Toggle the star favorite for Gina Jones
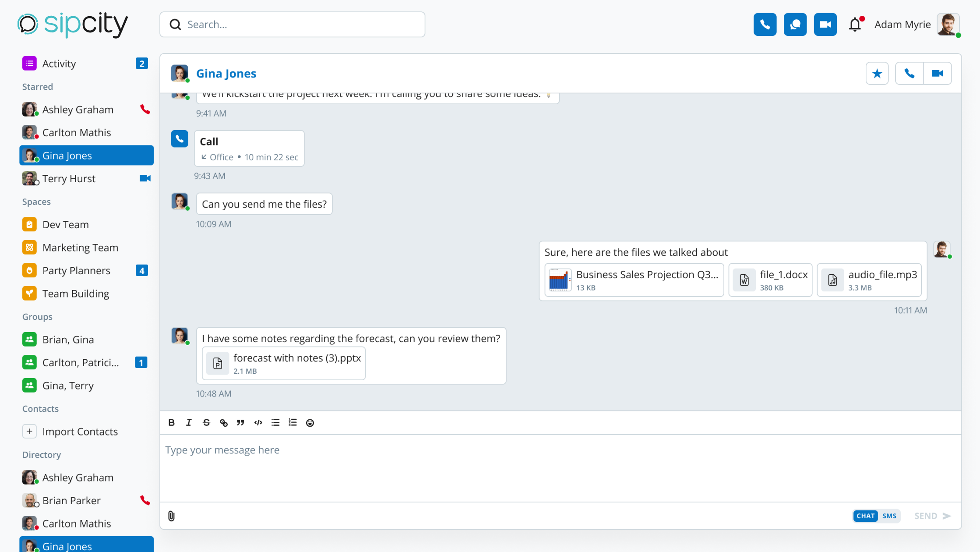Image resolution: width=980 pixels, height=552 pixels. point(877,73)
